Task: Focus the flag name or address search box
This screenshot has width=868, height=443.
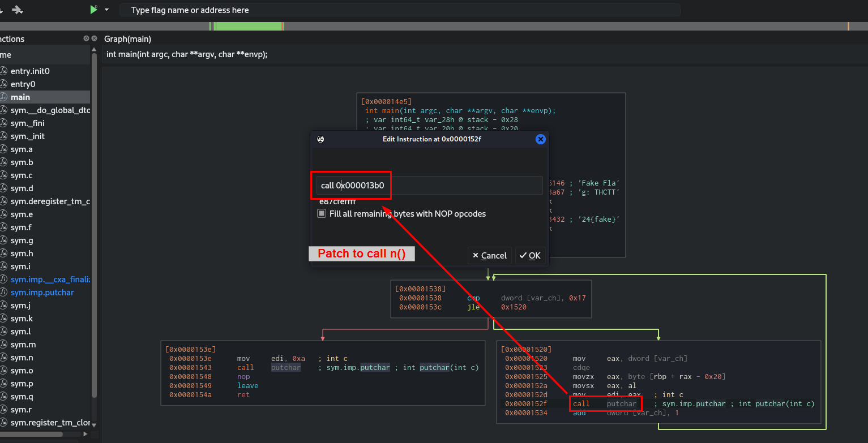Action: point(399,10)
